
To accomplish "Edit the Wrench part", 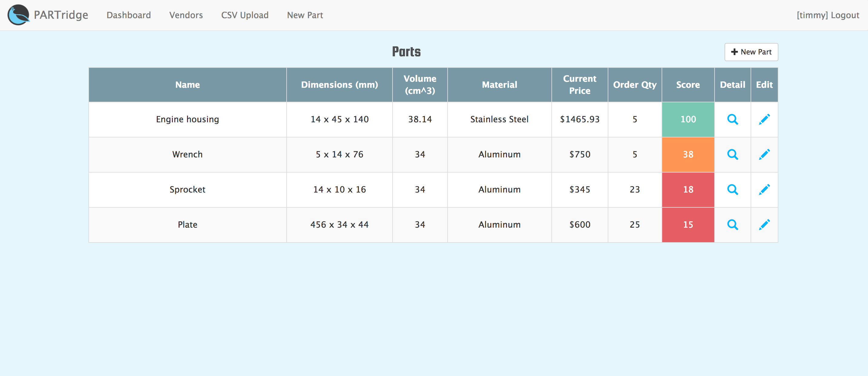I will click(764, 154).
